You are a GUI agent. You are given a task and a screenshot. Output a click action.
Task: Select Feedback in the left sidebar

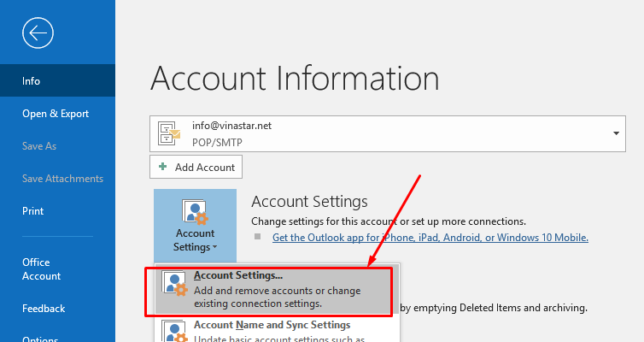tap(44, 309)
